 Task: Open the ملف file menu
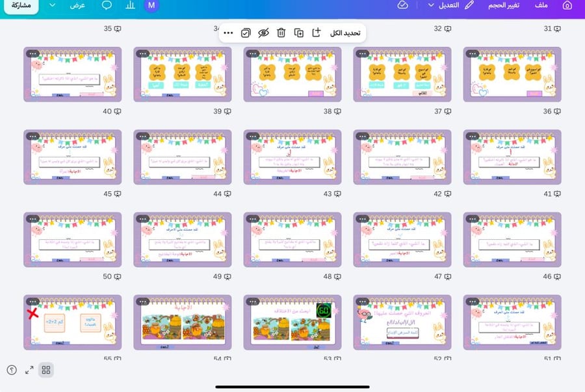(541, 5)
